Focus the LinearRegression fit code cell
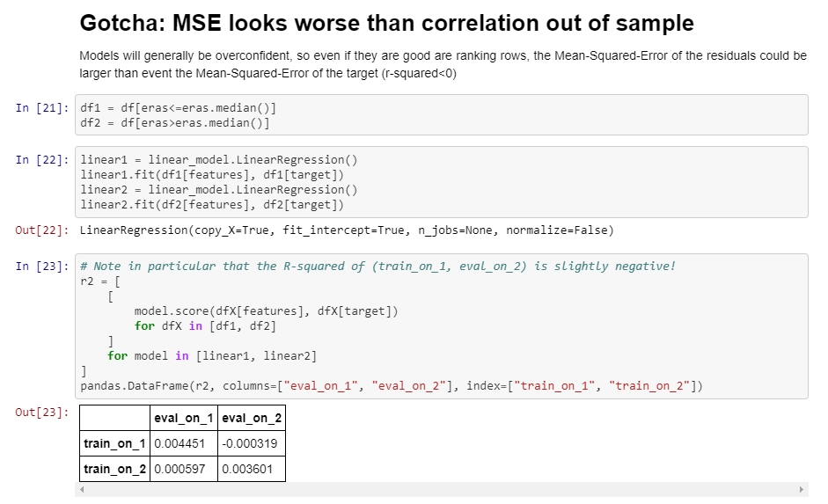 click(x=440, y=182)
